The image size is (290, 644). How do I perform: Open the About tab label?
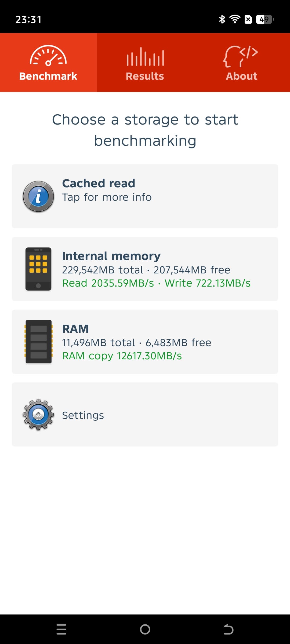point(241,76)
